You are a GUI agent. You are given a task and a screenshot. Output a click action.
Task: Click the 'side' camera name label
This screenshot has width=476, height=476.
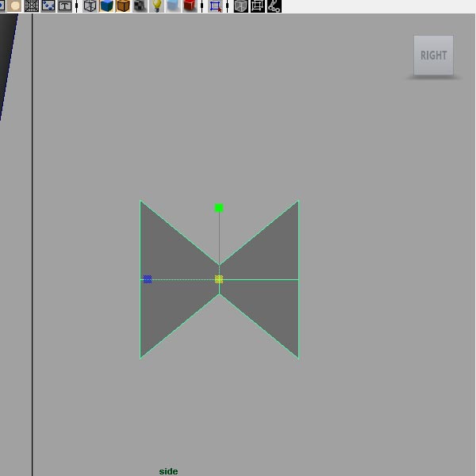(168, 471)
